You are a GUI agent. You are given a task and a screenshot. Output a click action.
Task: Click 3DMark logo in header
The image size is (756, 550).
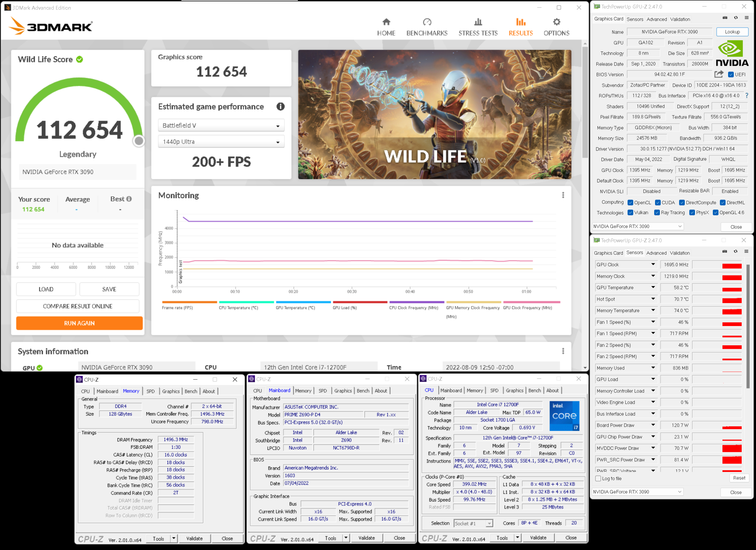click(x=50, y=26)
